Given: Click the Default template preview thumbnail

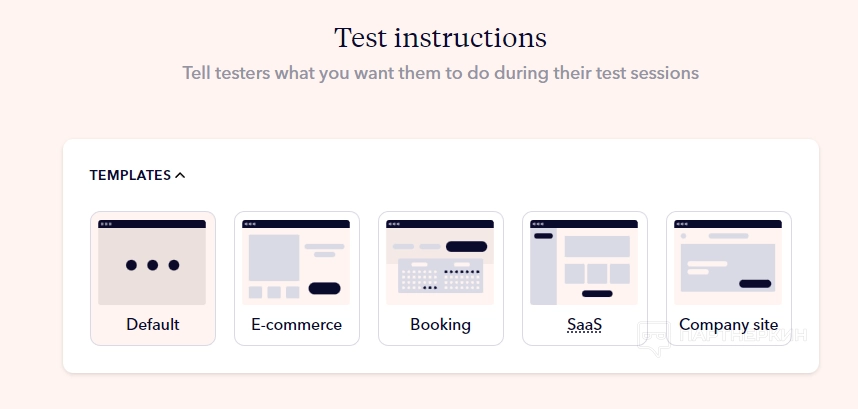Looking at the screenshot, I should point(153,262).
